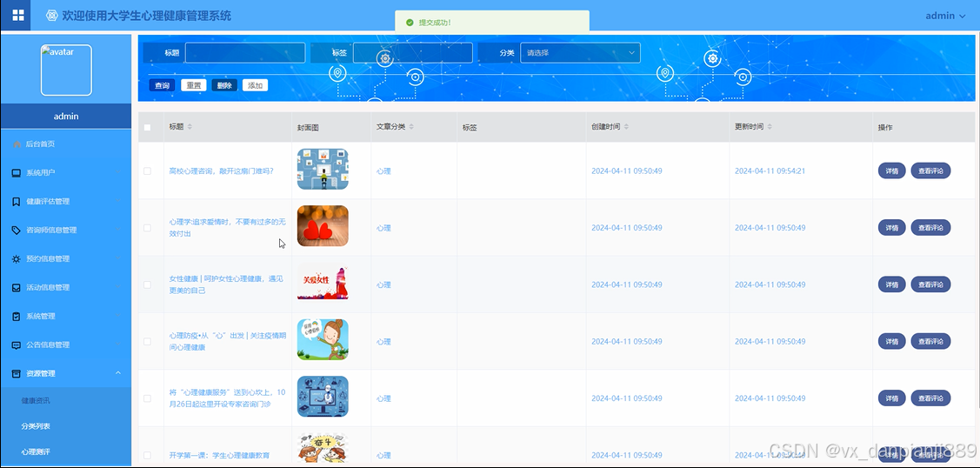Image resolution: width=980 pixels, height=468 pixels.
Task: Click the monitor icon next to 系统用户
Action: point(17,172)
